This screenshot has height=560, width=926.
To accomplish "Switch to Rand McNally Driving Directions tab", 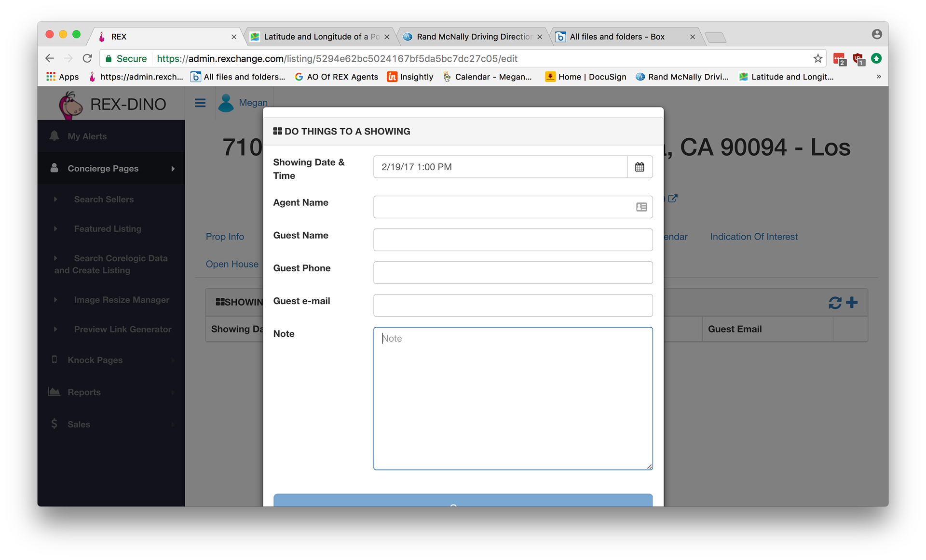I will [474, 37].
